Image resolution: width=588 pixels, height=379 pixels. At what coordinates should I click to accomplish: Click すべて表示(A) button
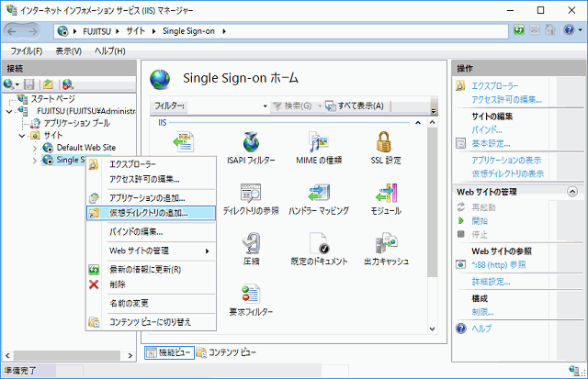coord(355,106)
